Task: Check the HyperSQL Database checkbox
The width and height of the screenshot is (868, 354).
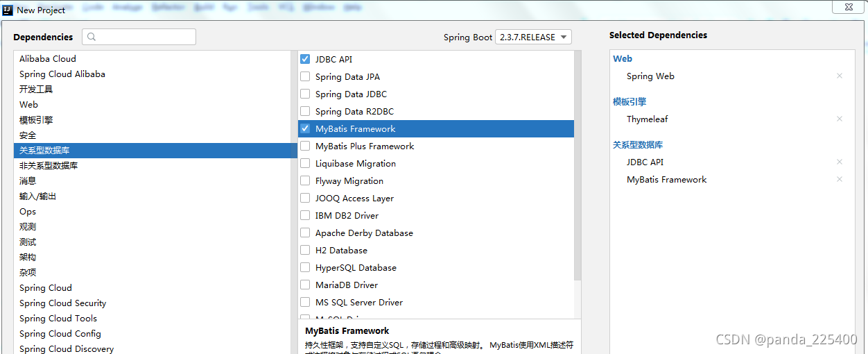Action: point(305,268)
